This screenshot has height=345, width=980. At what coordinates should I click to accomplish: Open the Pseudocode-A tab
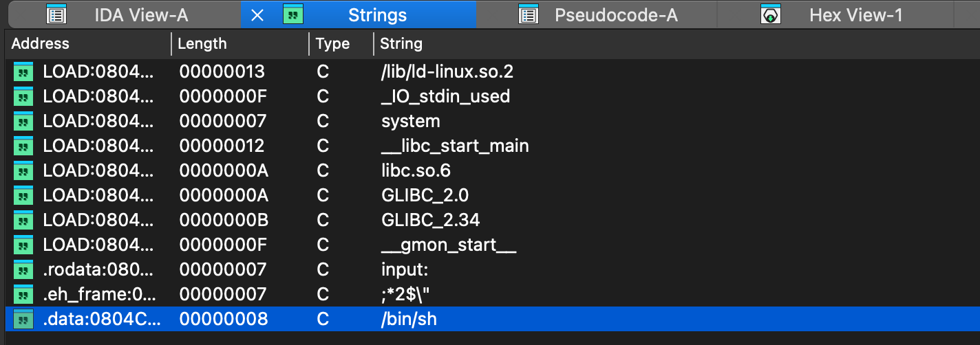click(616, 15)
